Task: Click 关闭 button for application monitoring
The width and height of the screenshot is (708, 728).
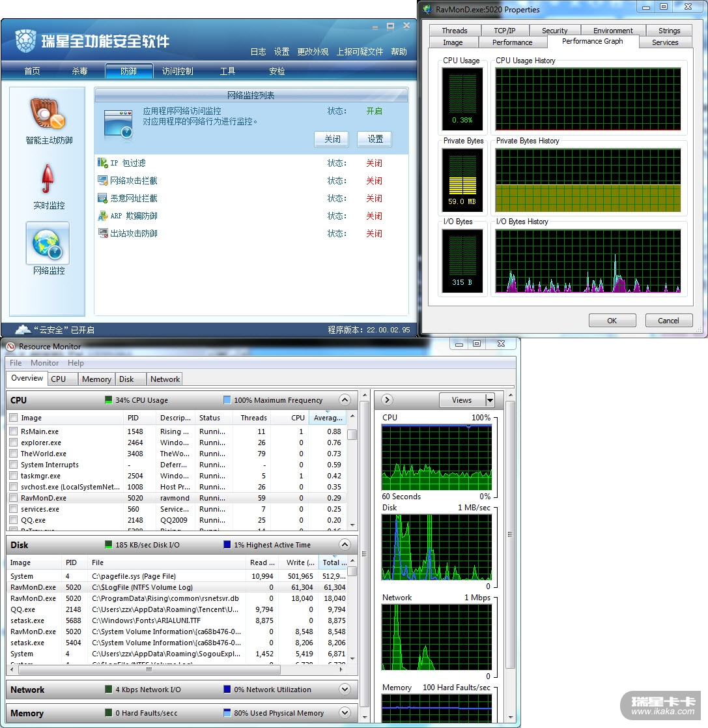Action: click(x=332, y=139)
